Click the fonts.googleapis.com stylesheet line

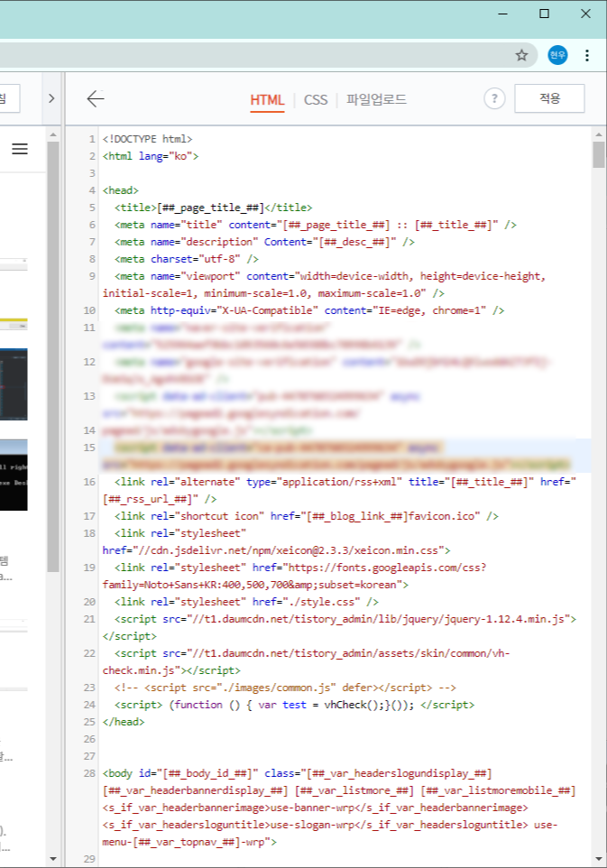click(294, 577)
